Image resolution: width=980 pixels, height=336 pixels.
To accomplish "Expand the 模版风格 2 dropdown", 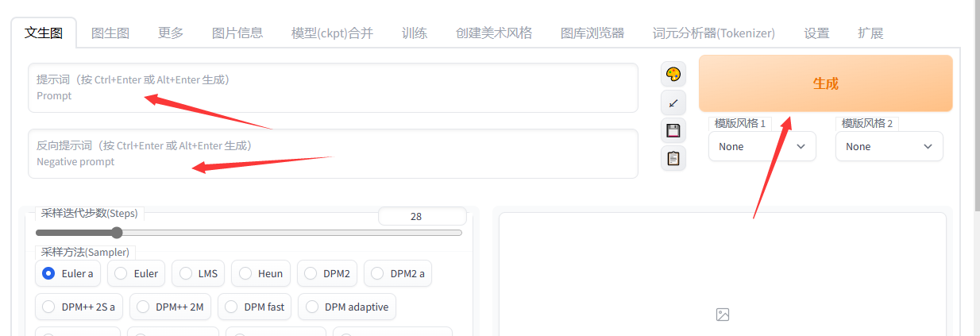I will click(889, 146).
